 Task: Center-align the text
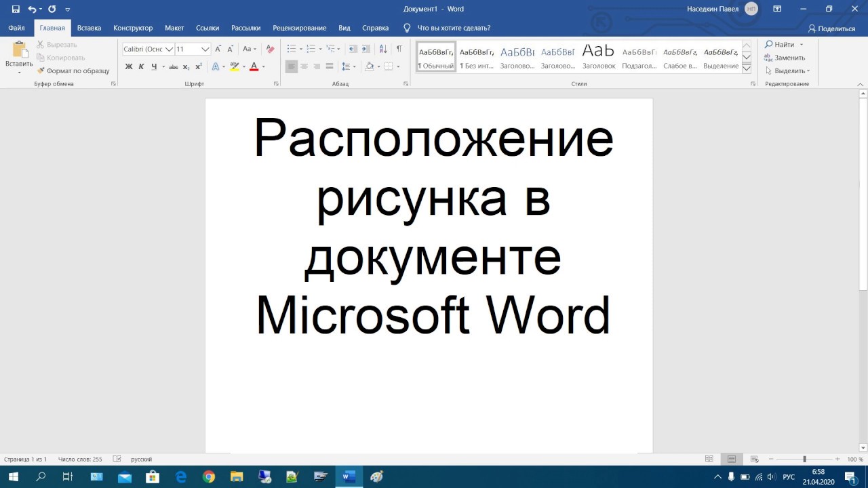(304, 66)
